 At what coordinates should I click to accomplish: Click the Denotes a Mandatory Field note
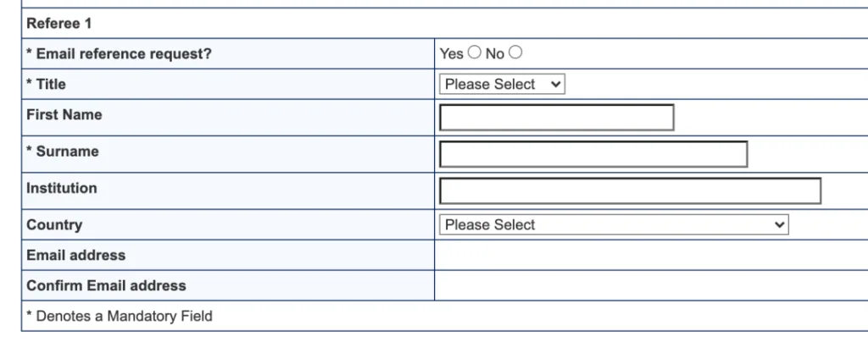tap(119, 316)
